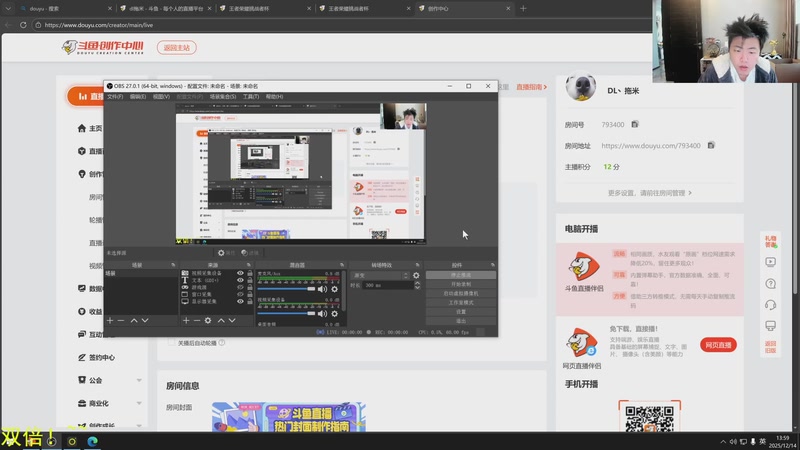Click 启动虚拟摄像机 button in OBS
The image size is (800, 450).
click(x=461, y=293)
